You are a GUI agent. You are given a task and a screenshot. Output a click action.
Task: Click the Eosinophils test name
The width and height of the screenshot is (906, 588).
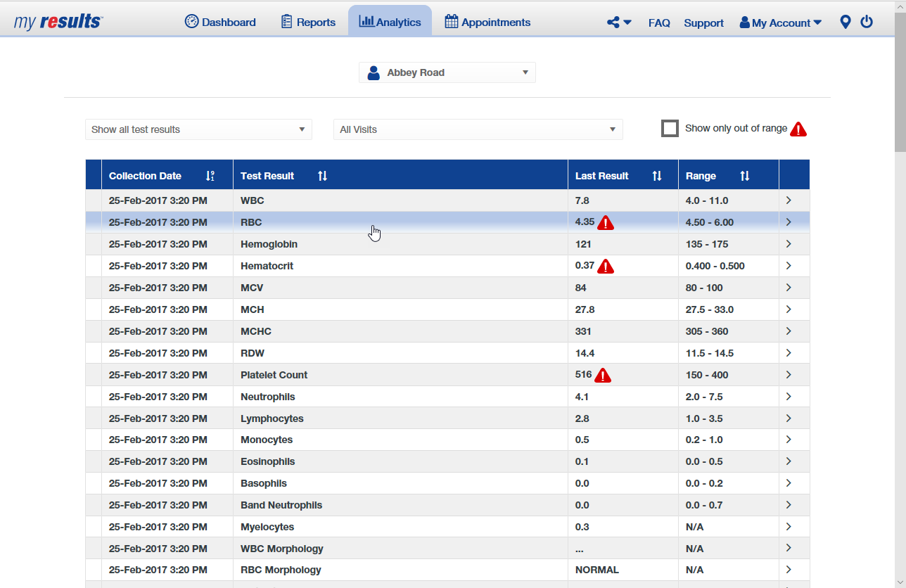coord(268,461)
